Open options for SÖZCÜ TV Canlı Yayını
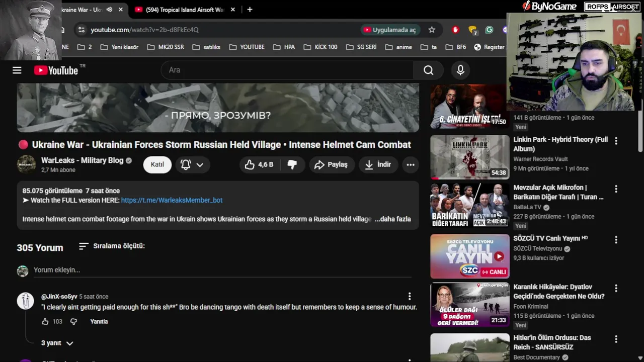The width and height of the screenshot is (644, 362). tap(616, 239)
